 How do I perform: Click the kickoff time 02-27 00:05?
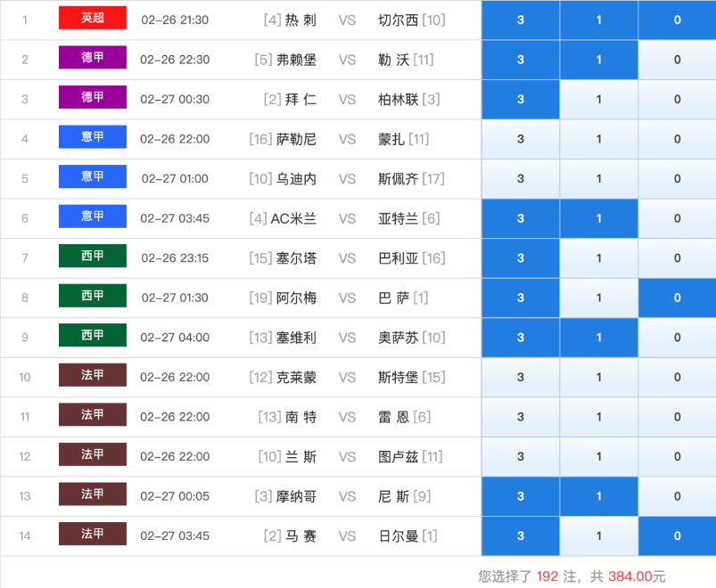175,496
